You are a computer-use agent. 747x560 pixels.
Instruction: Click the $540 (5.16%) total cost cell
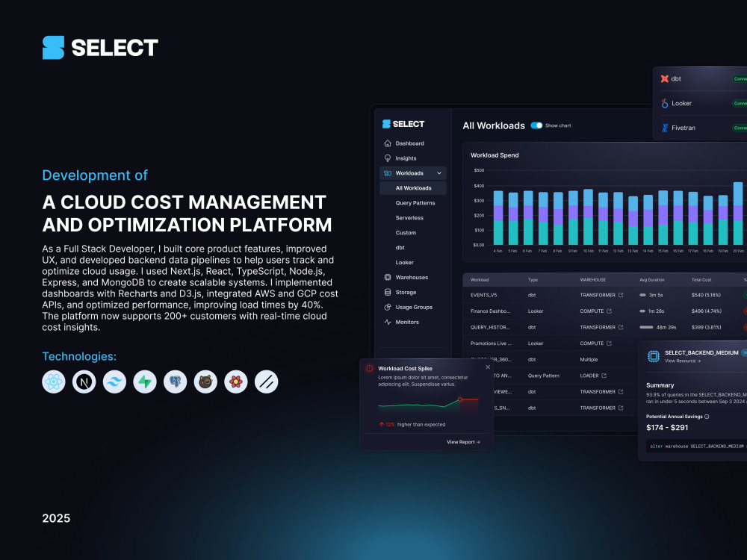[706, 295]
